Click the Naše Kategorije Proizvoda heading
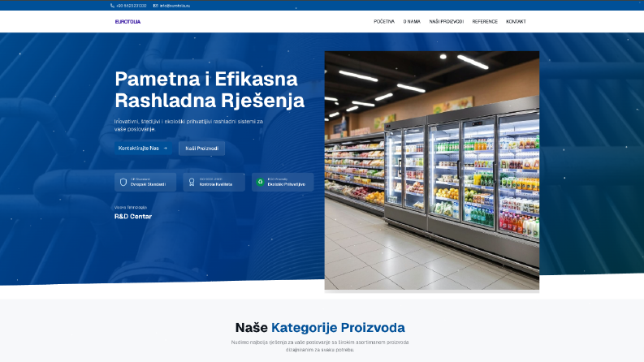644x362 pixels. click(320, 328)
